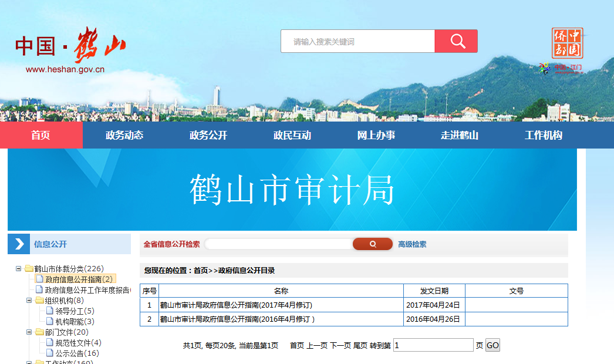The height and width of the screenshot is (364, 614).
Task: Click the dark red 全省信息公开检索 search icon
Action: point(372,244)
